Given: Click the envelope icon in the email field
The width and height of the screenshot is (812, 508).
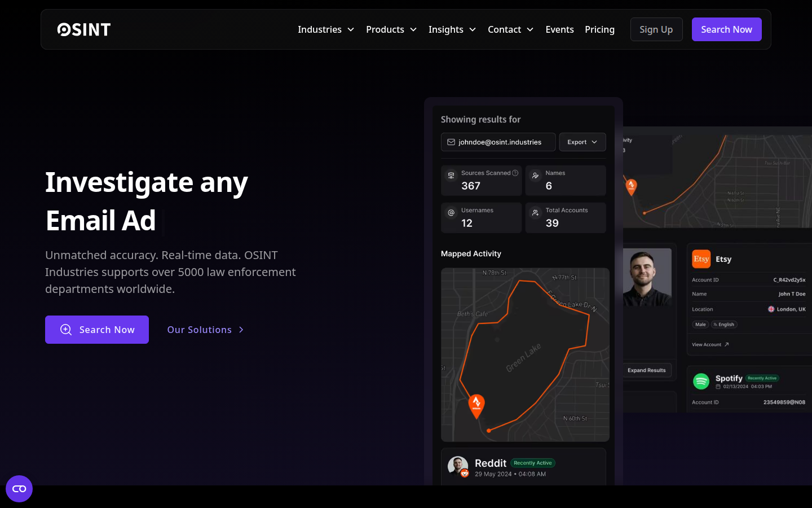Looking at the screenshot, I should (x=451, y=142).
